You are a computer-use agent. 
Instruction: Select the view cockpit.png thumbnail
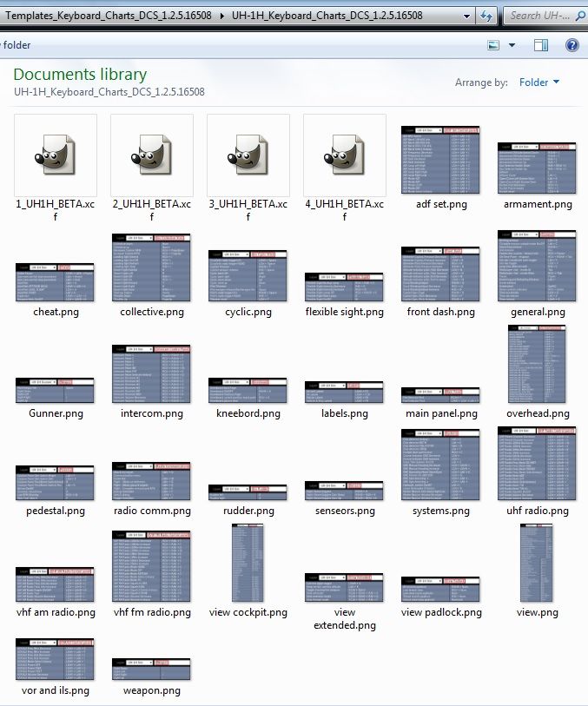coord(248,564)
